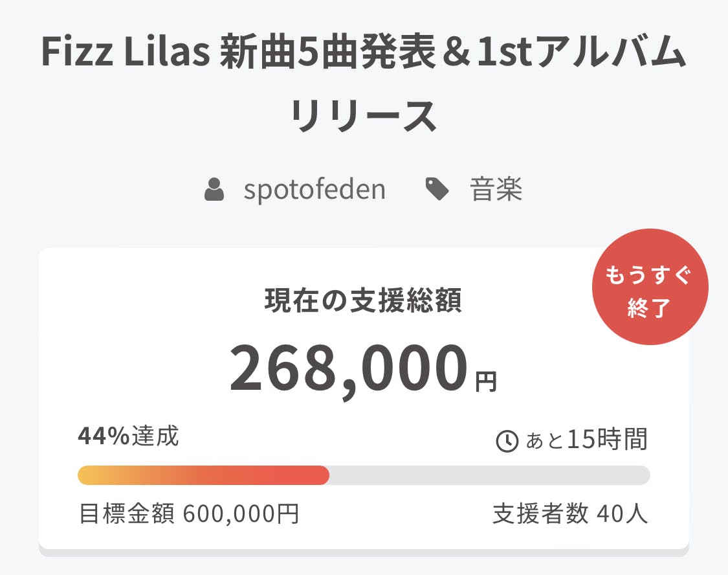Click the gray unfilled part of progress bar
The width and height of the screenshot is (728, 575).
tap(489, 475)
